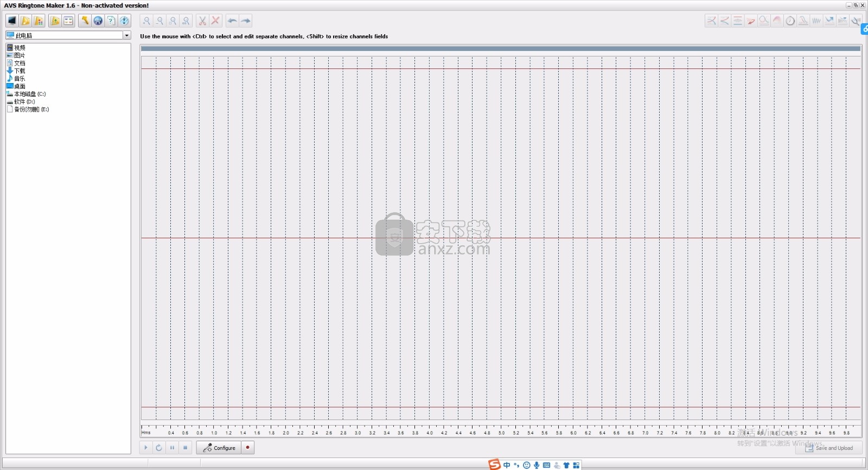Toggle Sogou Chinese 中 input mode
The image size is (868, 470).
click(507, 465)
